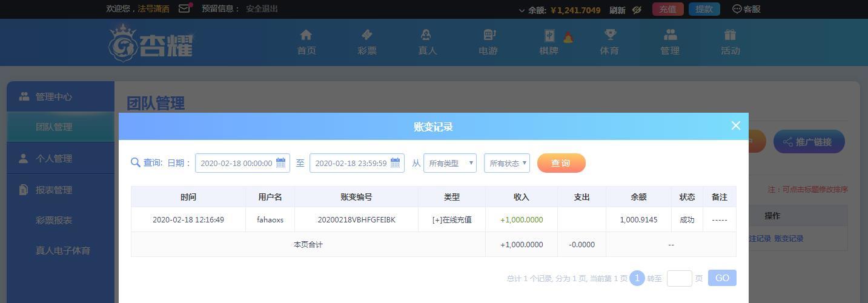Go to 首页 home nav item
The image size is (868, 303).
pos(306,42)
